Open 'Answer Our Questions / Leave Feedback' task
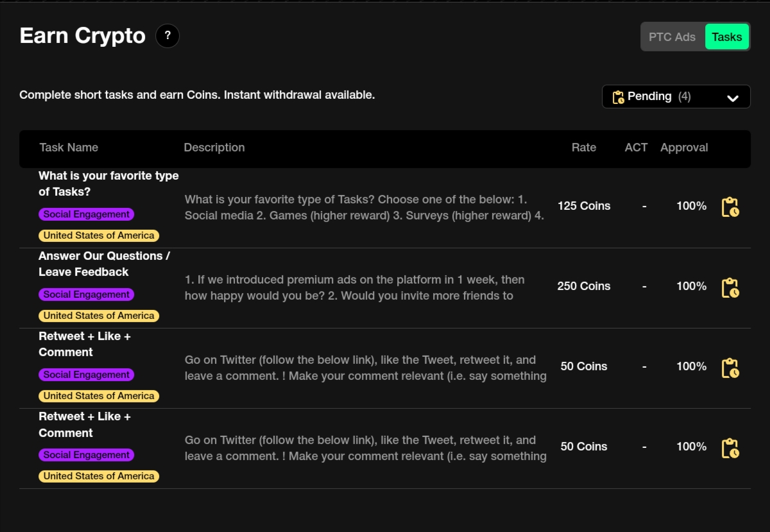Image resolution: width=770 pixels, height=532 pixels. tap(104, 264)
